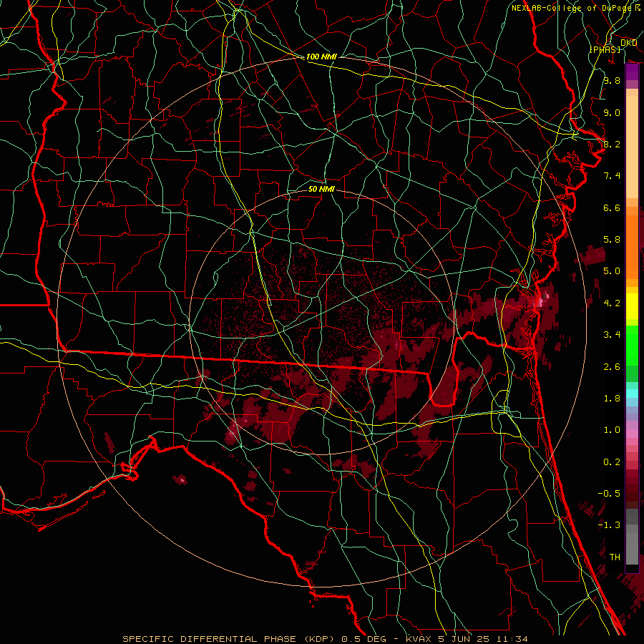644x644 pixels.
Task: Click the '9.8' color scale value
Action: [612, 80]
